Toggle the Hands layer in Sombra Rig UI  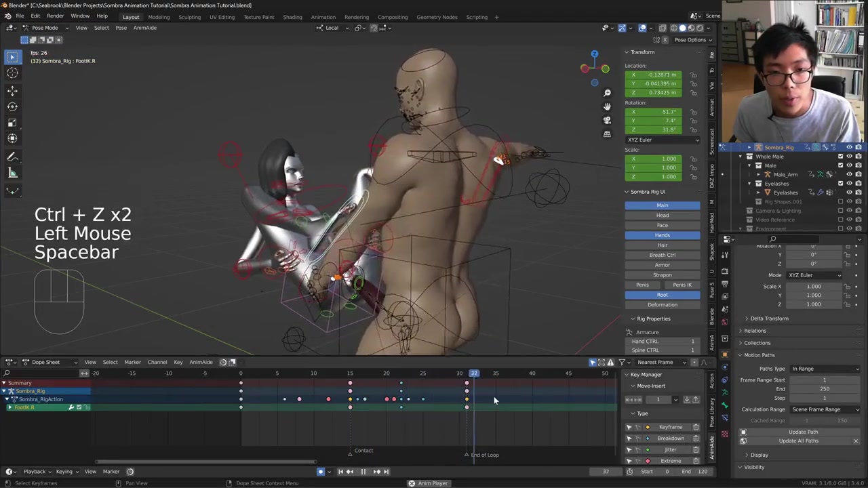click(662, 235)
